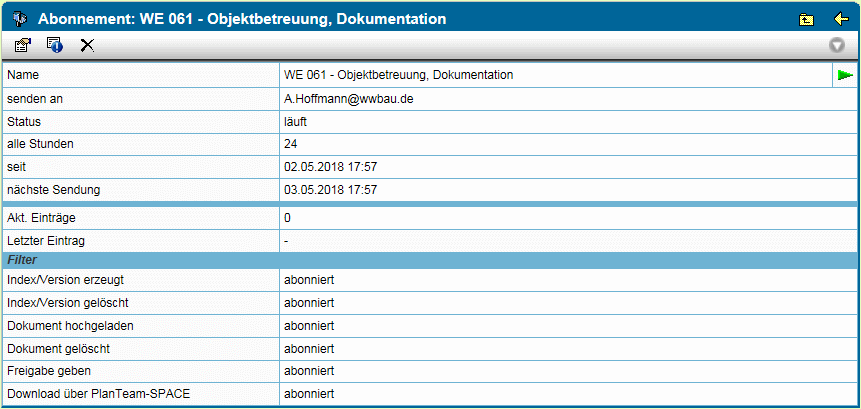The height and width of the screenshot is (409, 861).
Task: Toggle abonniert for Freigabe geben
Action: [309, 371]
